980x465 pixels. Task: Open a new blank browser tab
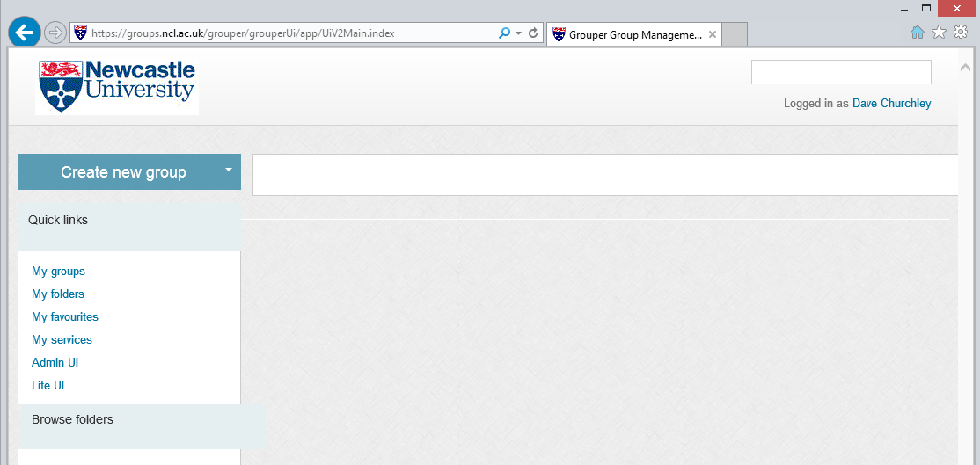735,35
